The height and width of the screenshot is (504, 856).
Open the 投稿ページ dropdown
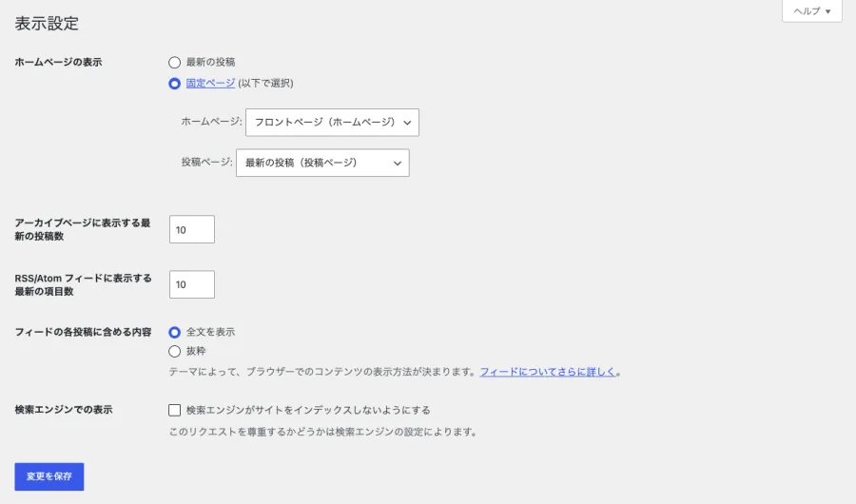322,163
